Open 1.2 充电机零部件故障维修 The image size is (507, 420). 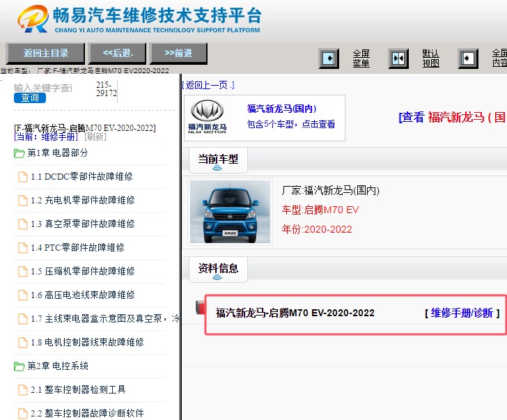point(83,200)
